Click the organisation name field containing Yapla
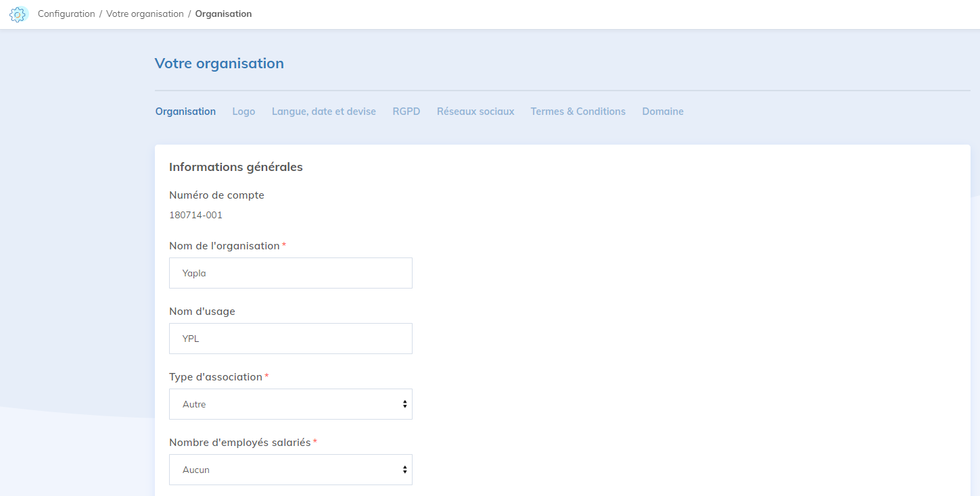Image resolution: width=980 pixels, height=496 pixels. 290,273
